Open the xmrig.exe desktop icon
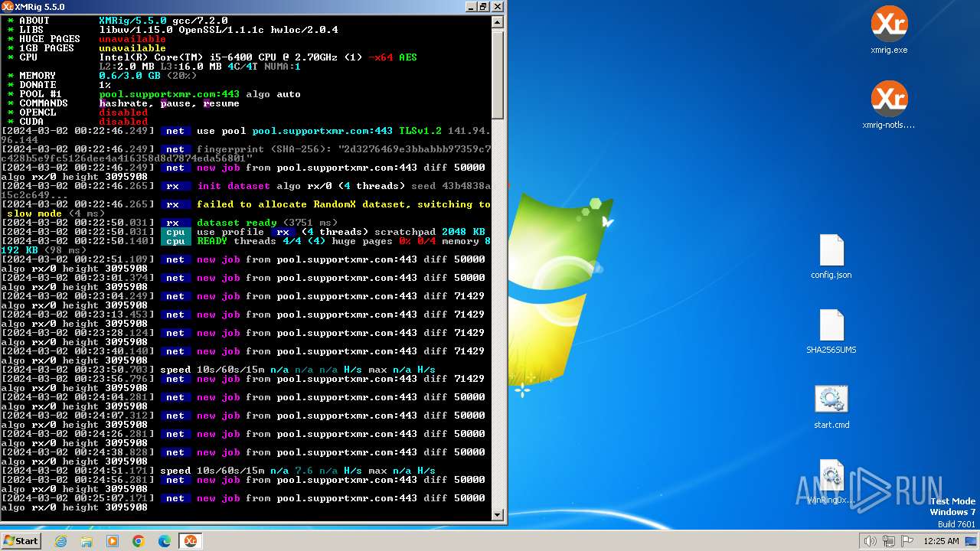 [889, 31]
